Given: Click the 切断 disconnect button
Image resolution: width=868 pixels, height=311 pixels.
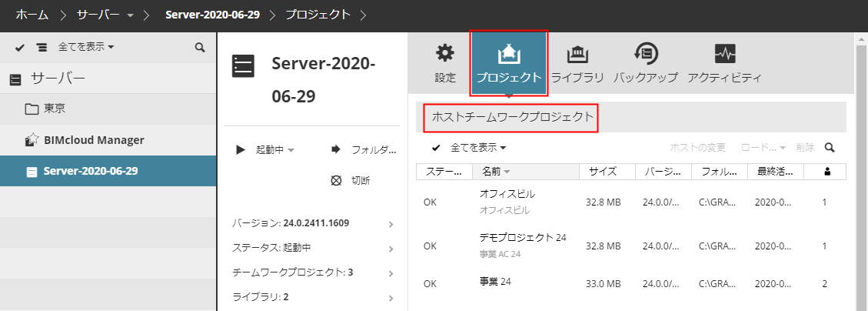Looking at the screenshot, I should coord(351,180).
